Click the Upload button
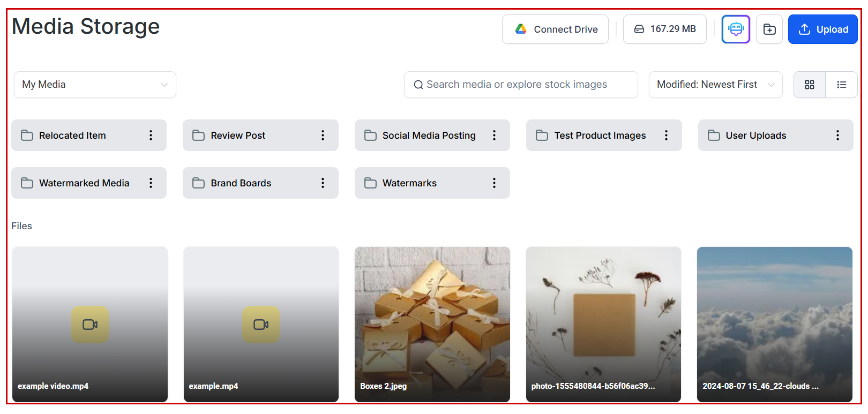 tap(822, 29)
